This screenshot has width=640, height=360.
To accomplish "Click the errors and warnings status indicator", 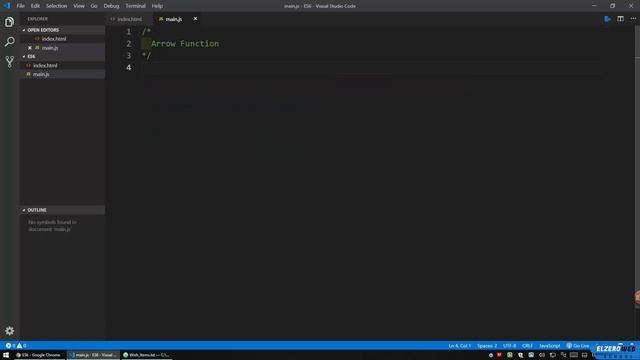I will [x=16, y=346].
